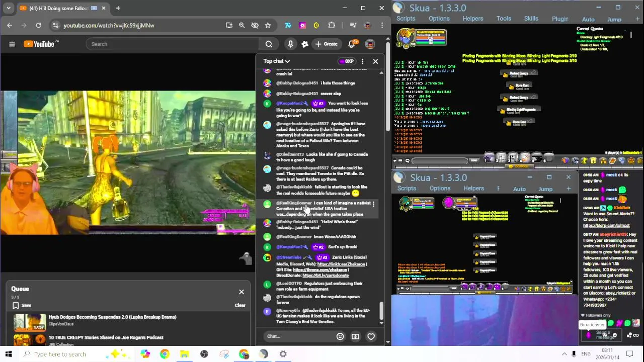Open Helpers menu in lower Skua window
This screenshot has width=644, height=362.
point(473,189)
